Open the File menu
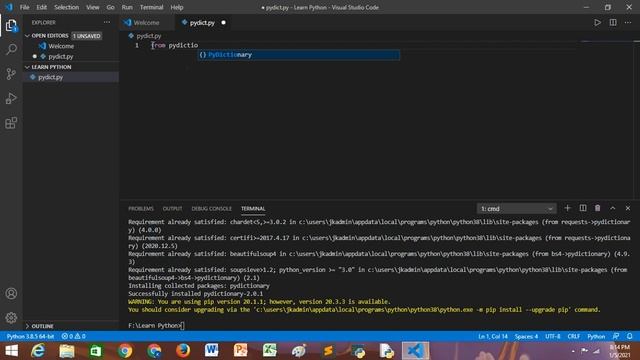 24,7
